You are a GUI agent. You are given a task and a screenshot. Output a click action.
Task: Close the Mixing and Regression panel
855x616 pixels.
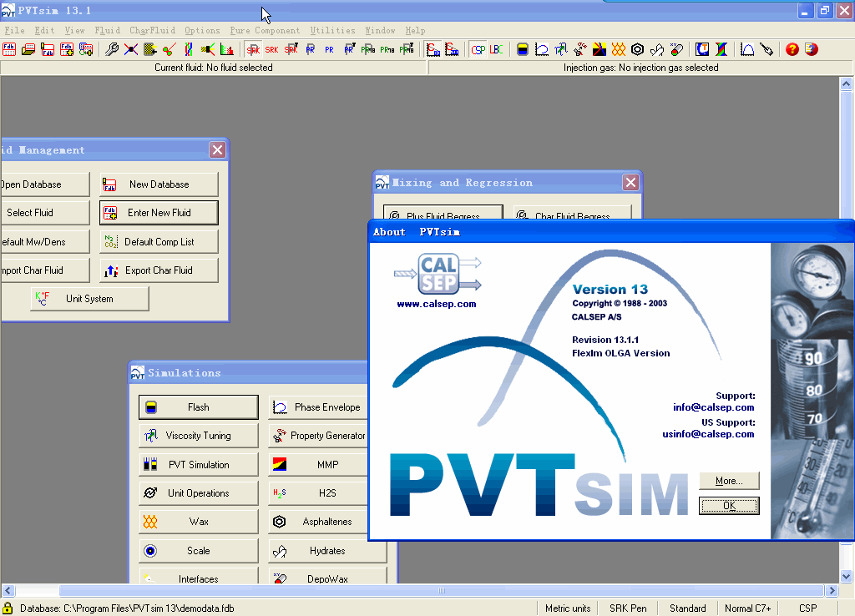(631, 182)
